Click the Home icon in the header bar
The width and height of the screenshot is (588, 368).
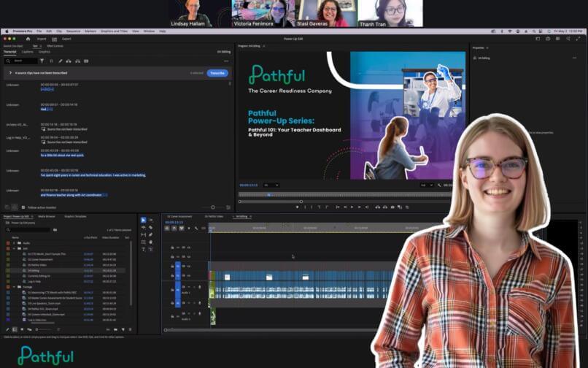pos(28,39)
